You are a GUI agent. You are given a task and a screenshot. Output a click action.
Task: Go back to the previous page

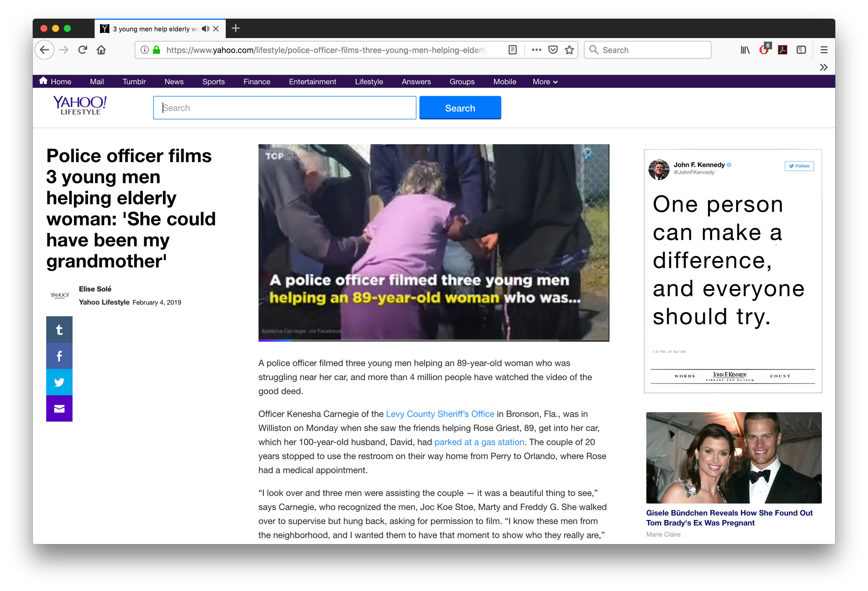[44, 50]
